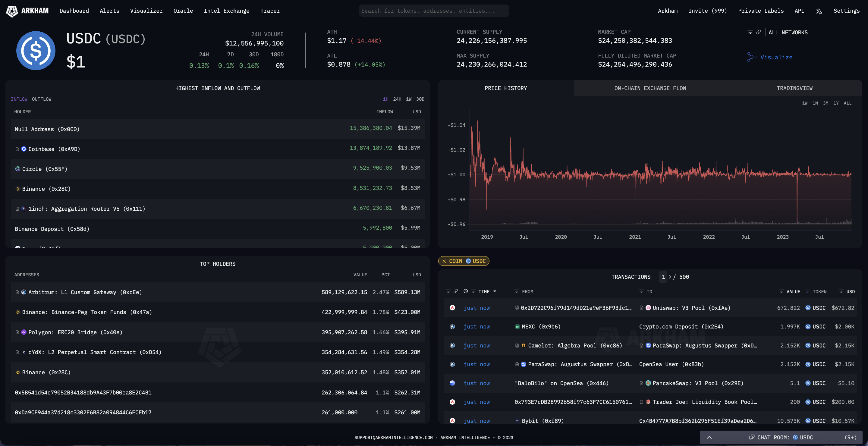Open the Dashboard nav item
Image resolution: width=868 pixels, height=446 pixels.
point(74,11)
